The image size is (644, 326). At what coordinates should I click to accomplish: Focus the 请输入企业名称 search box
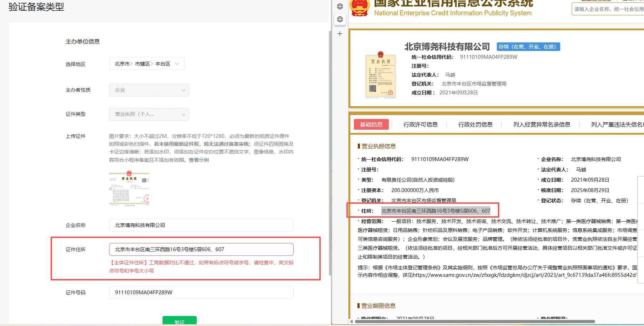click(608, 9)
